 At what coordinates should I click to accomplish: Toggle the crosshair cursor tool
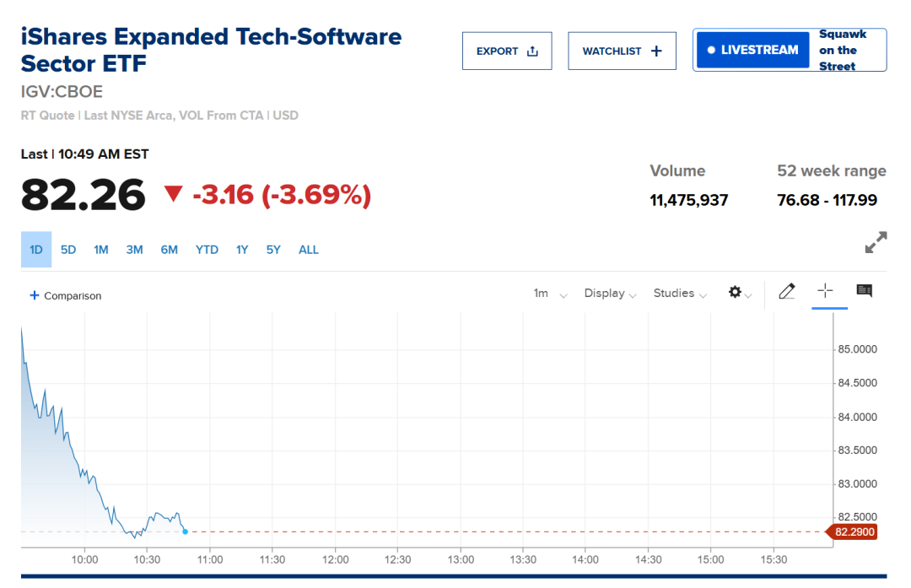pos(825,291)
